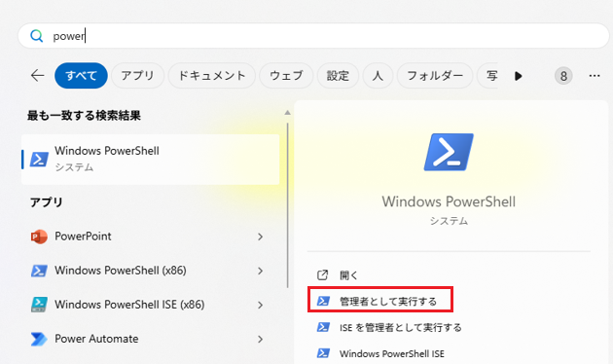
Task: Go back with the left arrow
Action: click(38, 76)
